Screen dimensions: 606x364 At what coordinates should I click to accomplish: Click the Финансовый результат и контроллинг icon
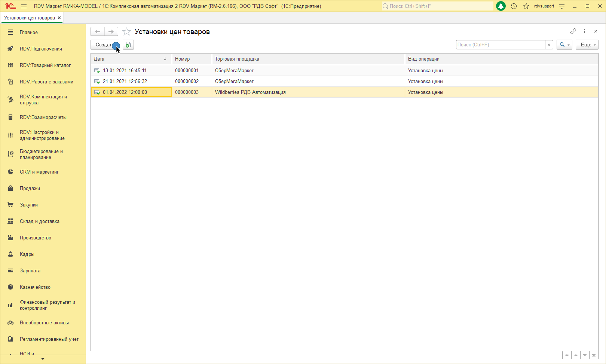(10, 305)
